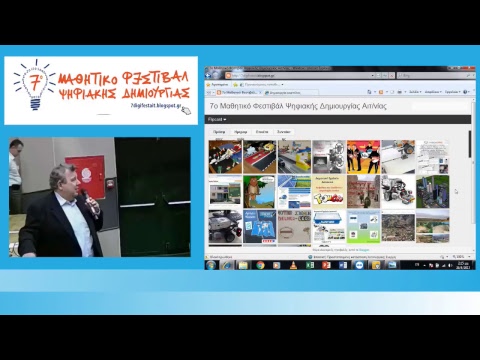Viewport: 480px width, 360px height.
Task: Click the Αγαπημένα favorites button label
Action: point(220,85)
